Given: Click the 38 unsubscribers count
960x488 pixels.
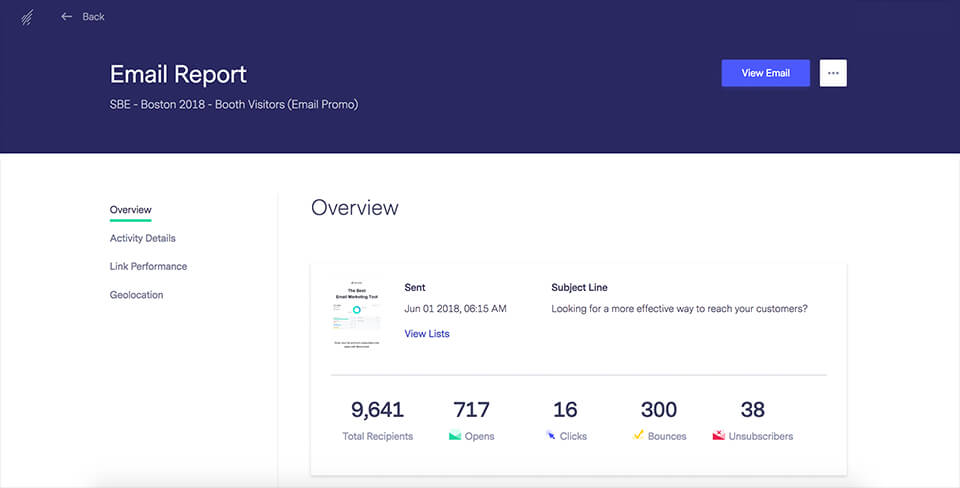Looking at the screenshot, I should coord(753,410).
